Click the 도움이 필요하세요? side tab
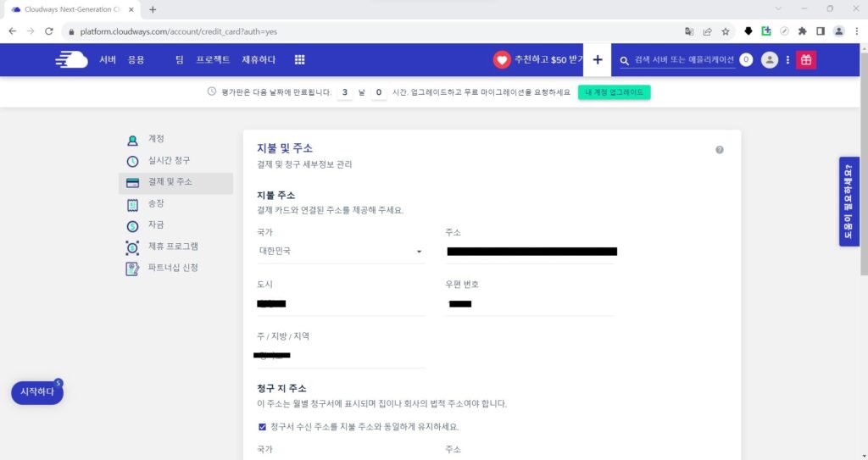868x460 pixels. 849,202
